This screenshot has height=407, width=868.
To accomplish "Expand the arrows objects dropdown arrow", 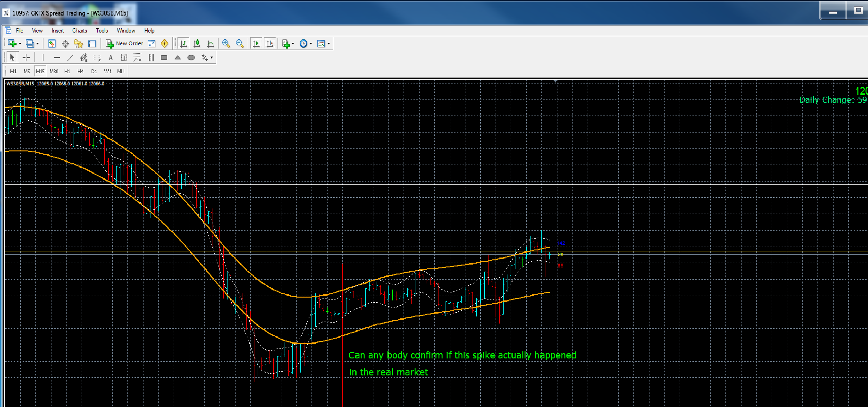I will coord(211,58).
